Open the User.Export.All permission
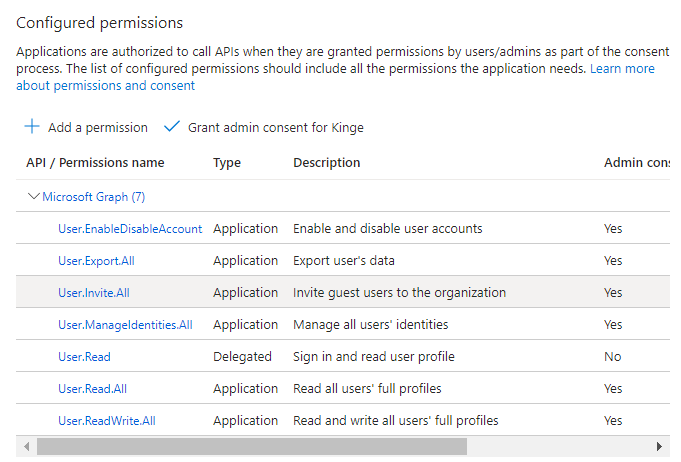 click(x=98, y=261)
